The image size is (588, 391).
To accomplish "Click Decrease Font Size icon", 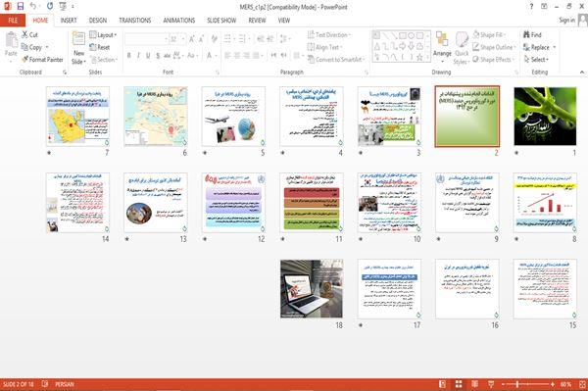I will point(201,39).
